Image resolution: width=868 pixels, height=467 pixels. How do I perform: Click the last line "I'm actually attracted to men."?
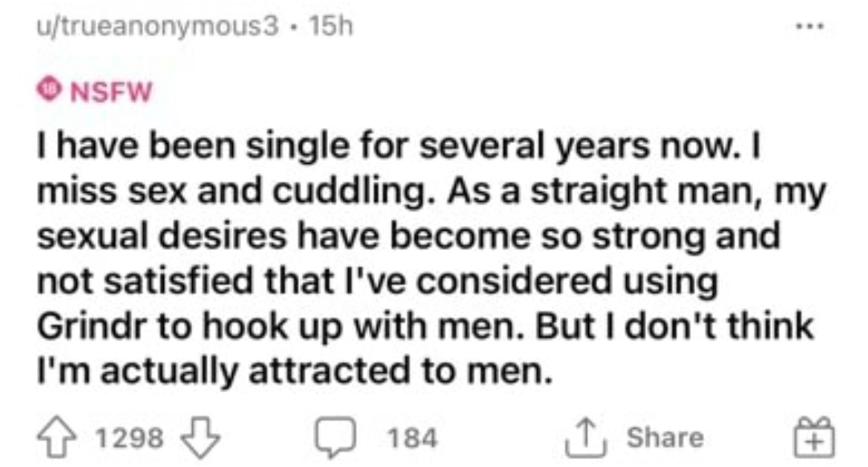tap(294, 371)
